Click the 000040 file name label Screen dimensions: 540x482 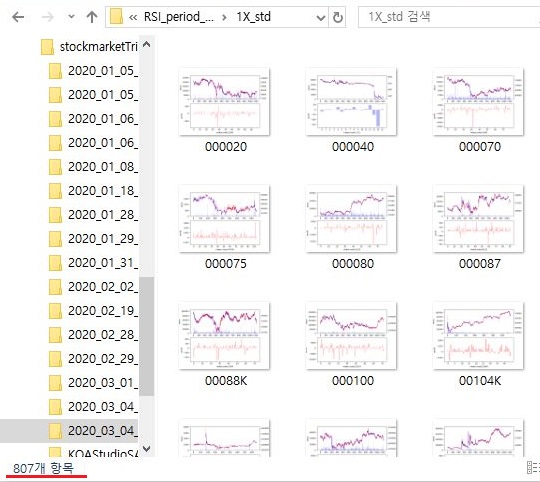353,147
